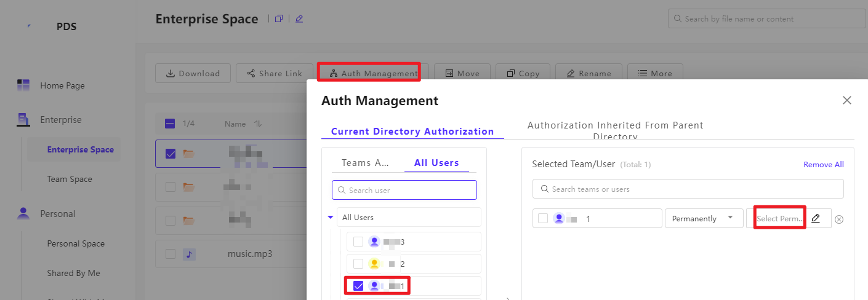Image resolution: width=868 pixels, height=300 pixels.
Task: Check the third folder row checkbox
Action: click(x=171, y=220)
